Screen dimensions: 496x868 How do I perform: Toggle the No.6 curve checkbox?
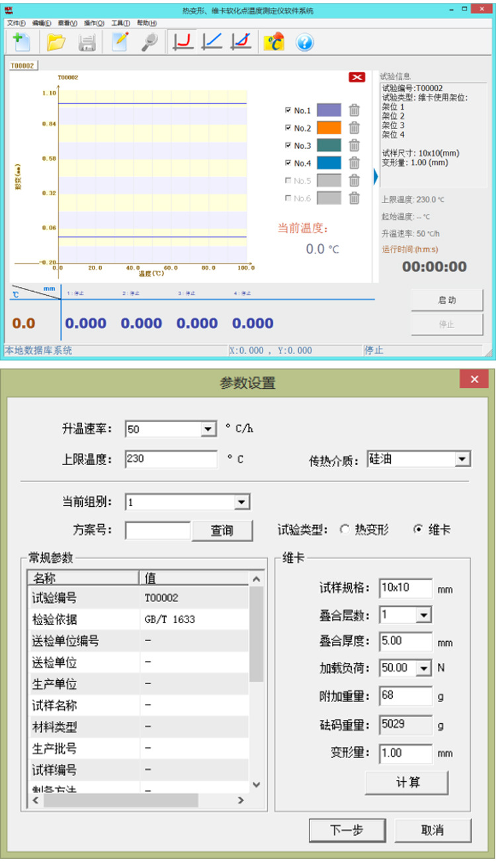[x=288, y=198]
